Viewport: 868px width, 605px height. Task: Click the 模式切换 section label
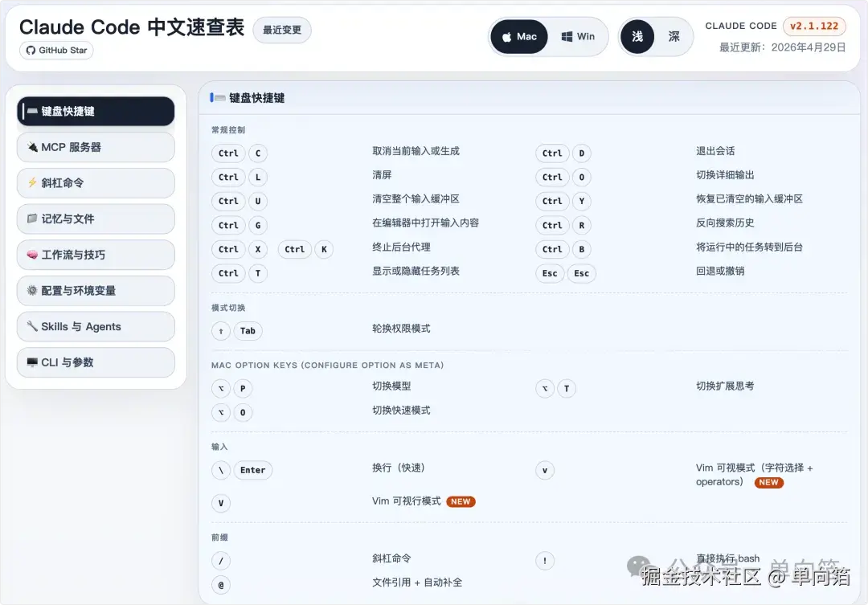(228, 308)
